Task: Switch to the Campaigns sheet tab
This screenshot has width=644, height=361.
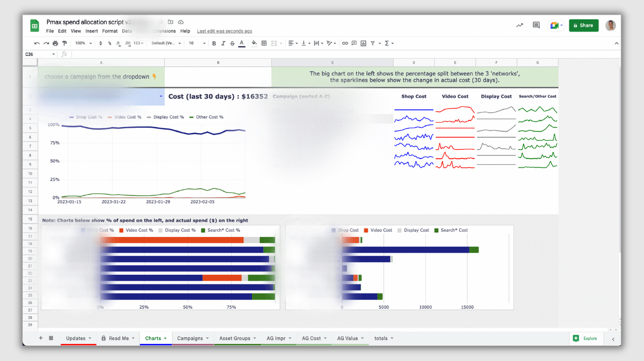Action: (x=190, y=338)
